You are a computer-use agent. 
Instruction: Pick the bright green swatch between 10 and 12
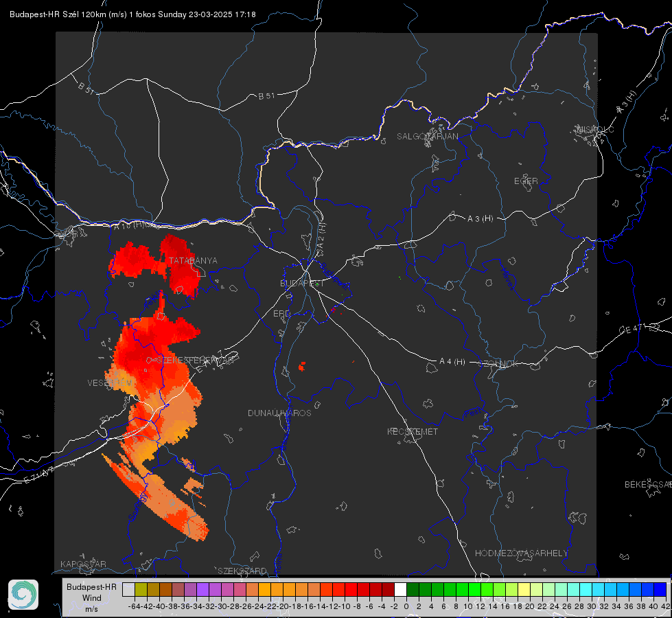474,589
